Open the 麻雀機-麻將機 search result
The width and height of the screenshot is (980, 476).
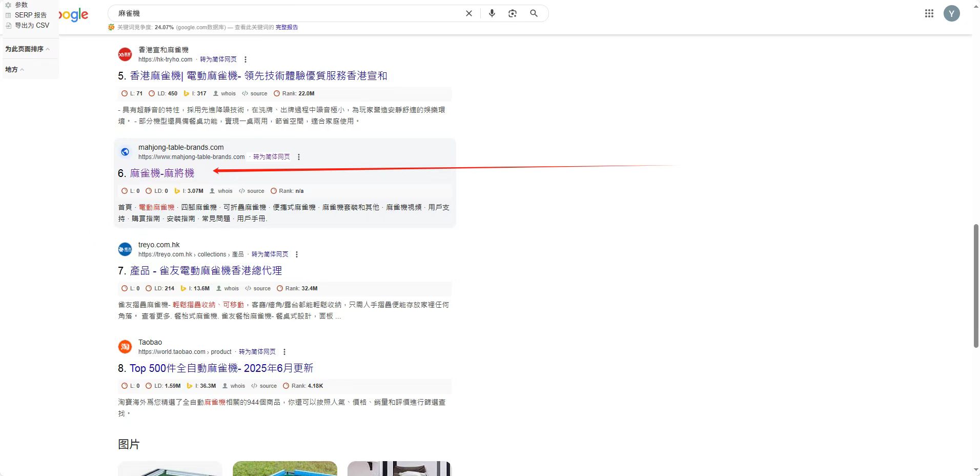point(162,173)
